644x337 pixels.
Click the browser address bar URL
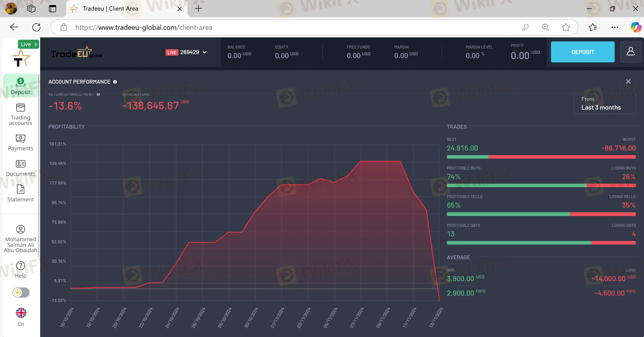(144, 27)
